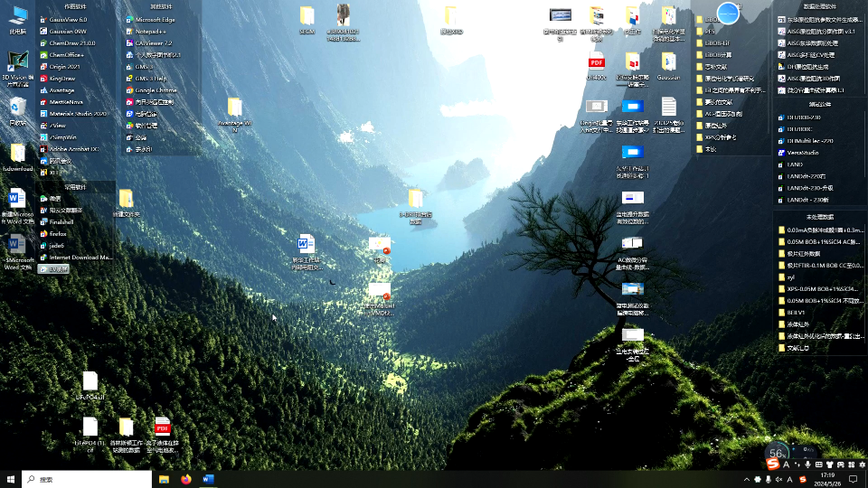Image resolution: width=868 pixels, height=488 pixels.
Task: Toggle Sogou Chinese/English A mode
Action: (x=786, y=465)
